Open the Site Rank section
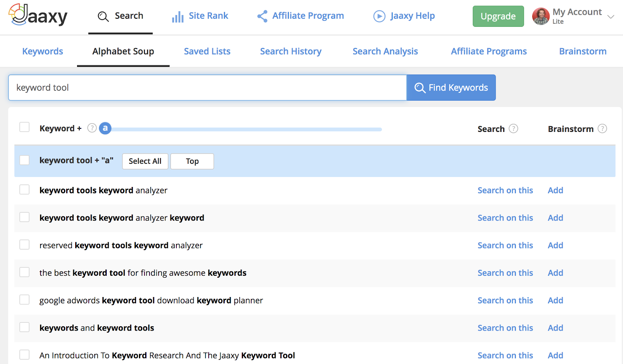 point(200,16)
